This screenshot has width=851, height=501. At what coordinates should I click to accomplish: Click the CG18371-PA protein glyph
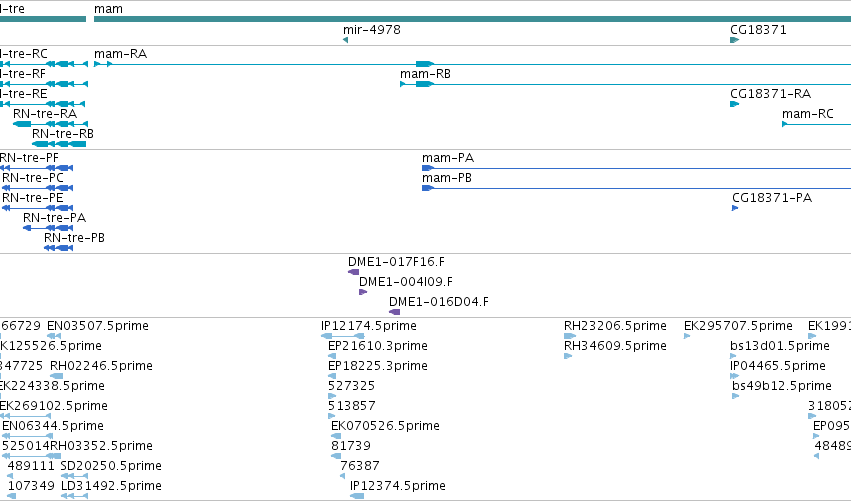735,208
